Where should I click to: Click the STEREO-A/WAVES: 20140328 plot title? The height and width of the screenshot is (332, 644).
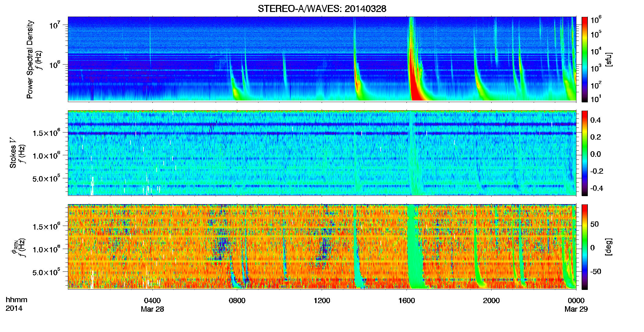322,9
